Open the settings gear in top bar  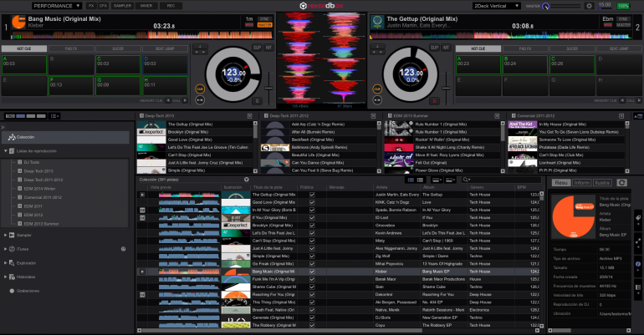point(589,6)
